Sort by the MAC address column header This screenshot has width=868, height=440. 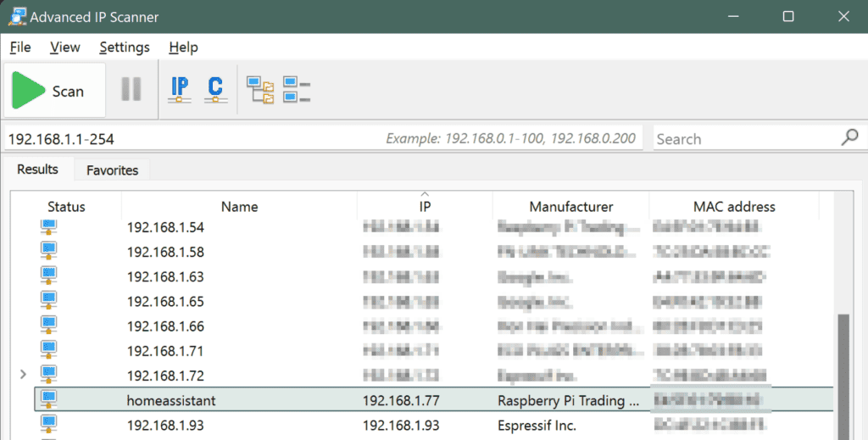pyautogui.click(x=734, y=207)
